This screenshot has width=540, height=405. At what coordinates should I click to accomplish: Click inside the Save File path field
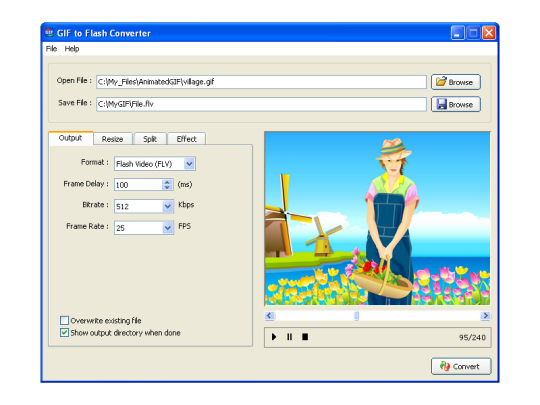coord(261,104)
